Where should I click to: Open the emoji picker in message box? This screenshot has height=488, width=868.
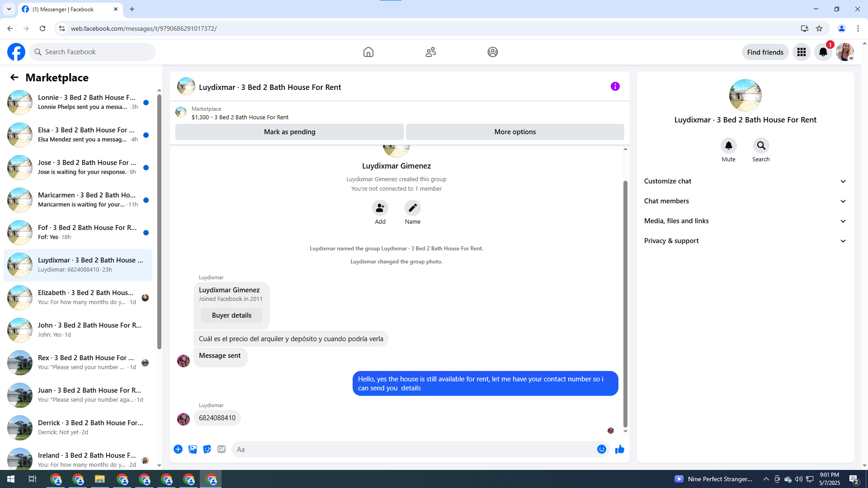click(601, 449)
